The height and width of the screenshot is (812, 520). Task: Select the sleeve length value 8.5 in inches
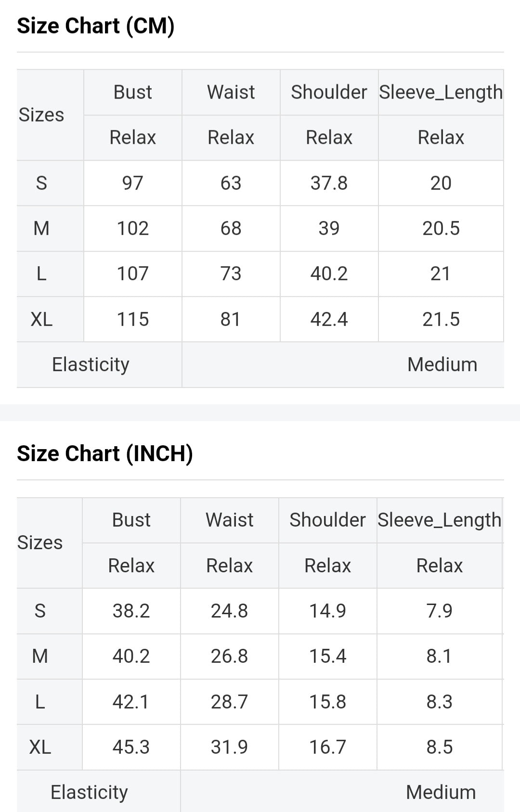[x=439, y=747]
